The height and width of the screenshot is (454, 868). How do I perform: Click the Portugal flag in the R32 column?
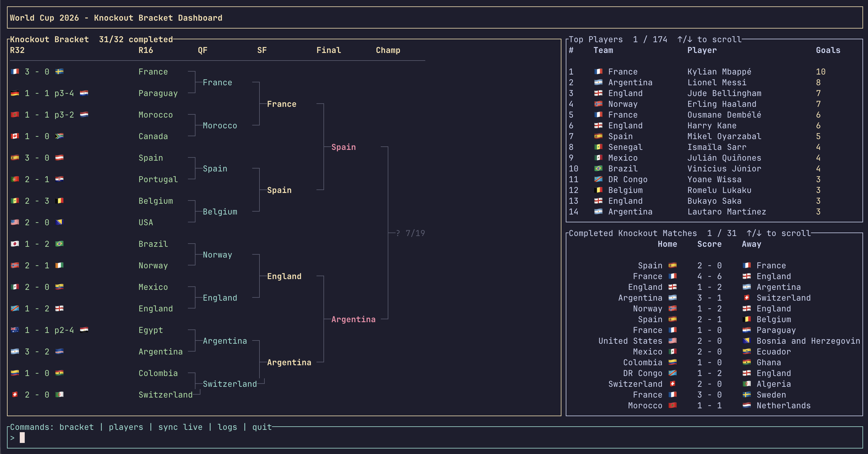pos(15,179)
